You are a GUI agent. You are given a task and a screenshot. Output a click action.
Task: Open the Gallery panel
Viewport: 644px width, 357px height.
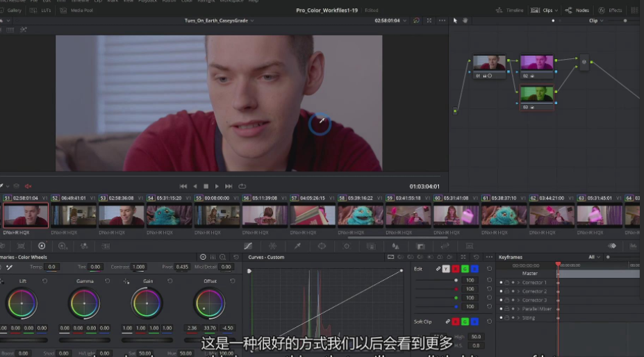(x=10, y=10)
